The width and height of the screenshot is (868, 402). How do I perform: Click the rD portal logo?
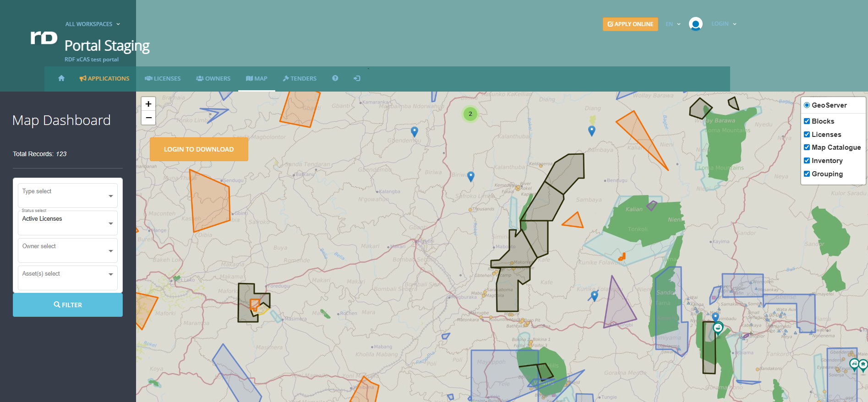pyautogui.click(x=44, y=38)
